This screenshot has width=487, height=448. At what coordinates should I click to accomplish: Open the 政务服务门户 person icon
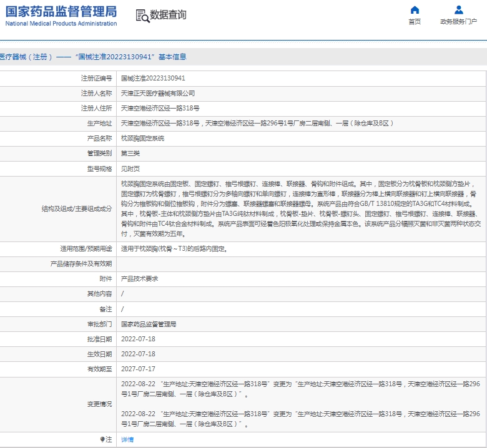(459, 10)
